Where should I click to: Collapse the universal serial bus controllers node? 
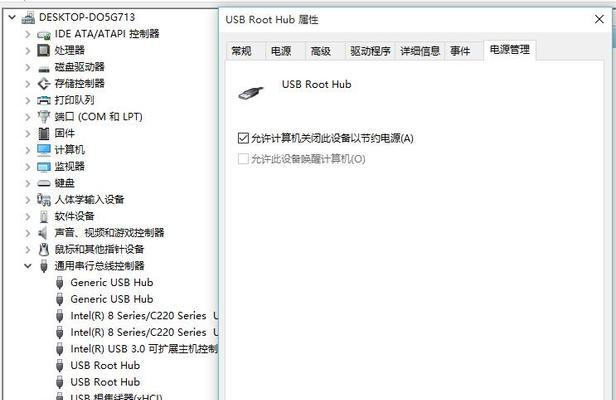(x=28, y=266)
